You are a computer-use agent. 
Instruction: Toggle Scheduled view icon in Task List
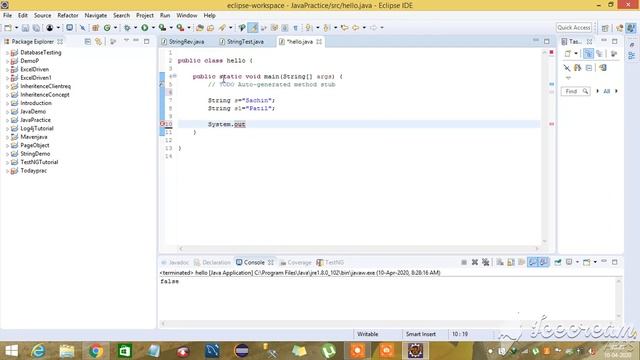pyautogui.click(x=599, y=53)
